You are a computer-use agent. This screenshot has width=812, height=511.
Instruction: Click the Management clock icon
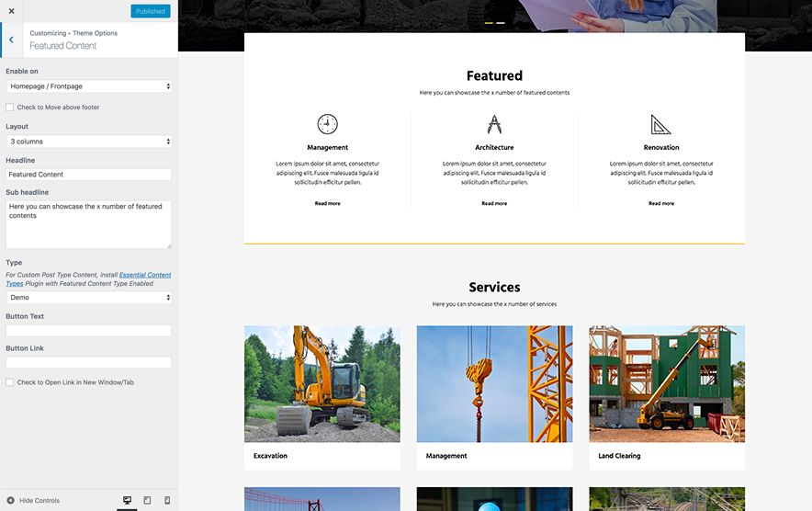coord(327,124)
